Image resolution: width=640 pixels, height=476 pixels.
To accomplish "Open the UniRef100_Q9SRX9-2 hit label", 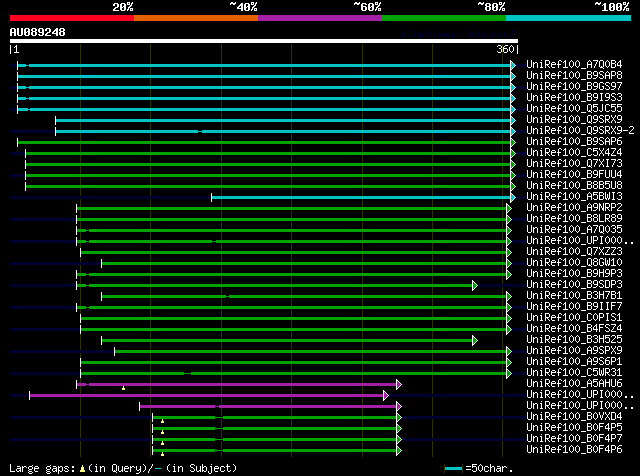I will [580, 130].
